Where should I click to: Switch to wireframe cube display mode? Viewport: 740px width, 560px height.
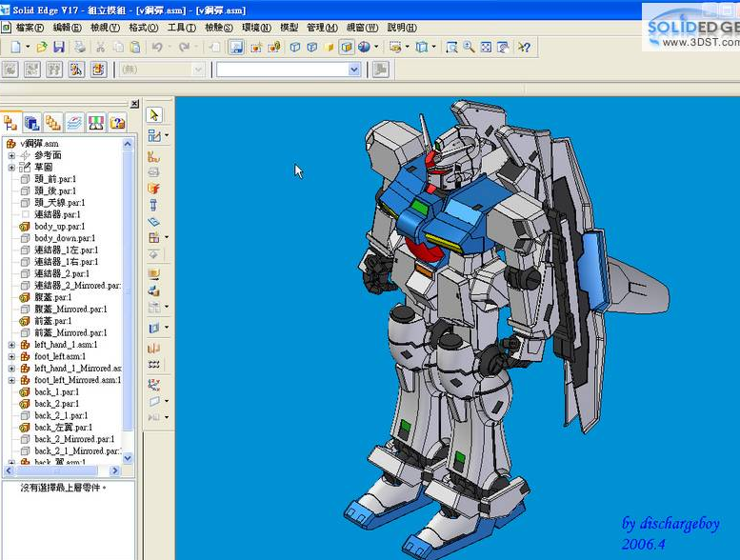295,47
